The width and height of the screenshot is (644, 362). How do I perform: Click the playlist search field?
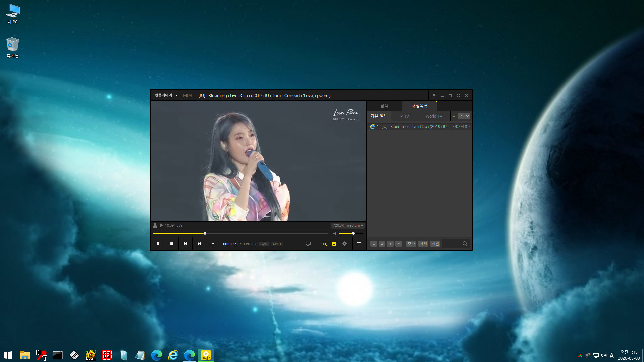[x=451, y=244]
